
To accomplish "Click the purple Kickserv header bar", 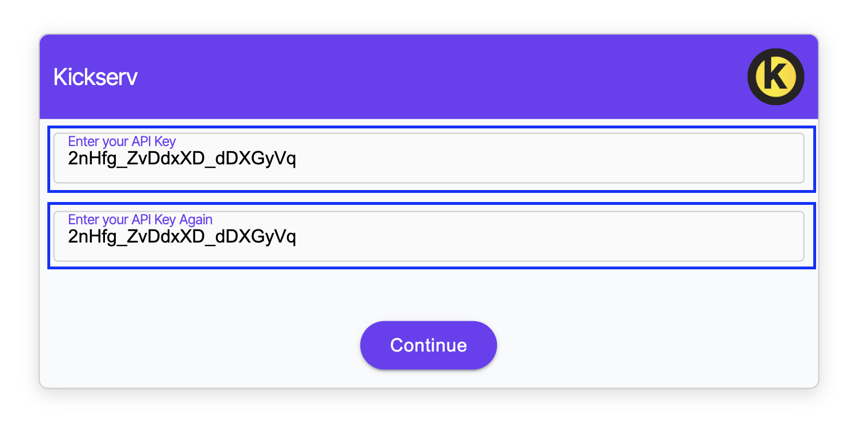I will 399,76.
